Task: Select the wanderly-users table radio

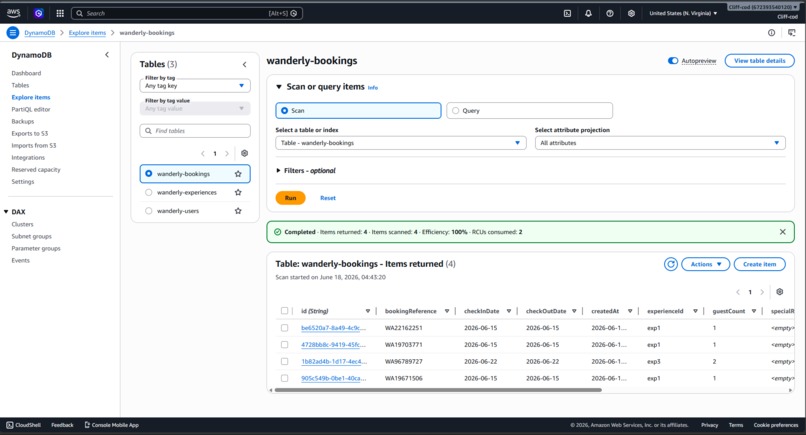Action: point(149,211)
